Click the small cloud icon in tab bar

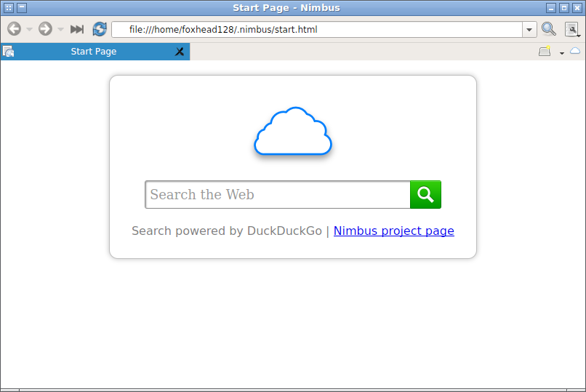point(575,51)
